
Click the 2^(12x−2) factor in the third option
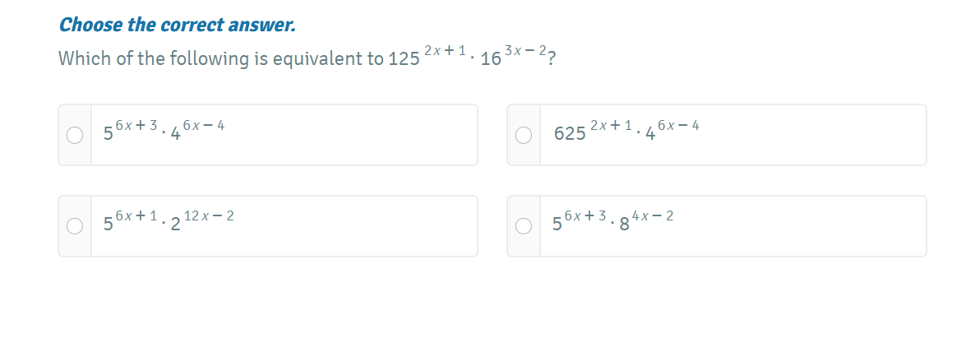[201, 220]
